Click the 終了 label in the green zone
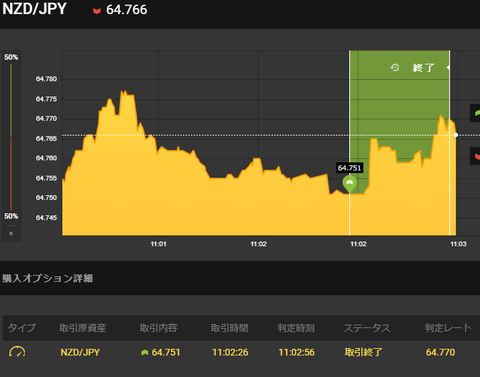The height and width of the screenshot is (377, 480). [x=423, y=68]
